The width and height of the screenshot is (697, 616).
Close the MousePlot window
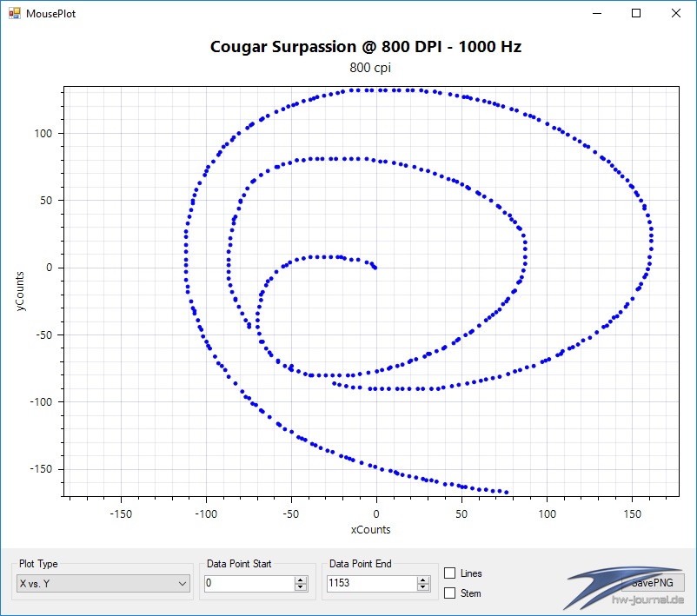(675, 13)
